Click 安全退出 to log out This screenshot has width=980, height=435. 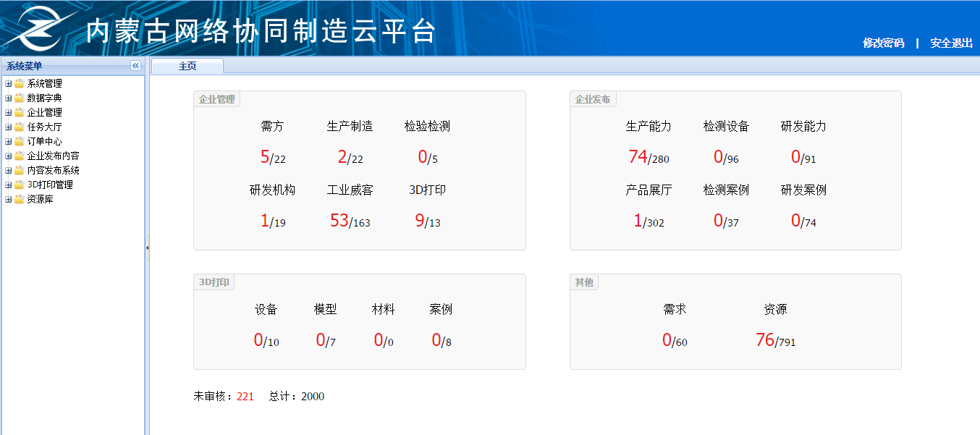click(951, 43)
